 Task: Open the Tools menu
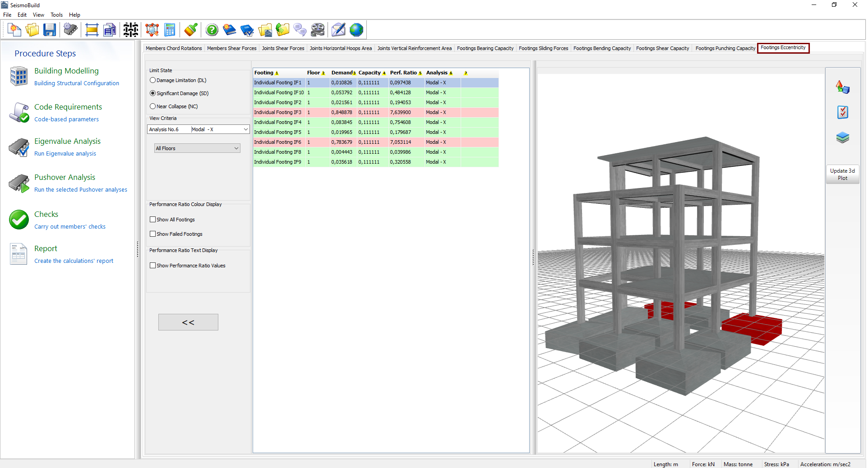point(56,15)
